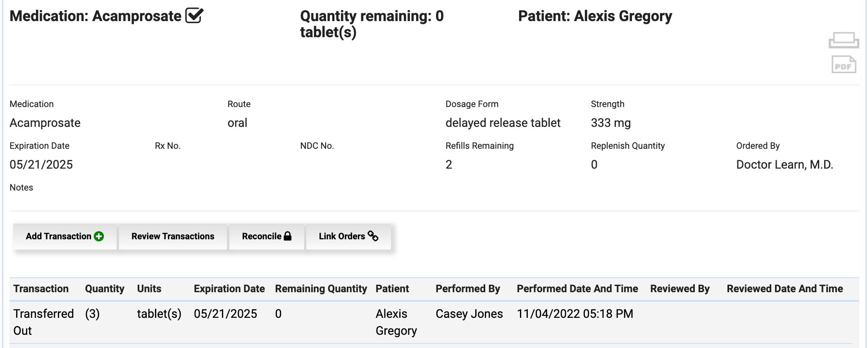This screenshot has height=348, width=868.
Task: Click the Reconcile button text
Action: point(261,236)
